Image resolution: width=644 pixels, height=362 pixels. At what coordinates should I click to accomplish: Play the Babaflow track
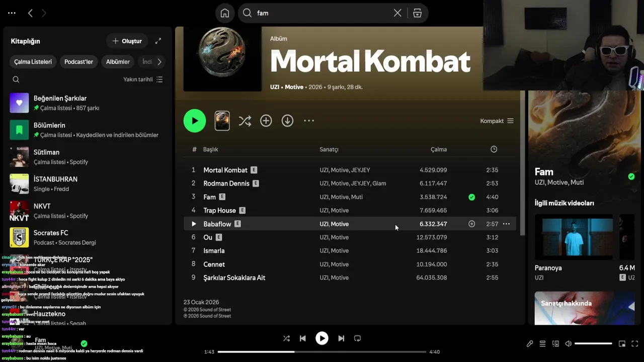click(194, 224)
